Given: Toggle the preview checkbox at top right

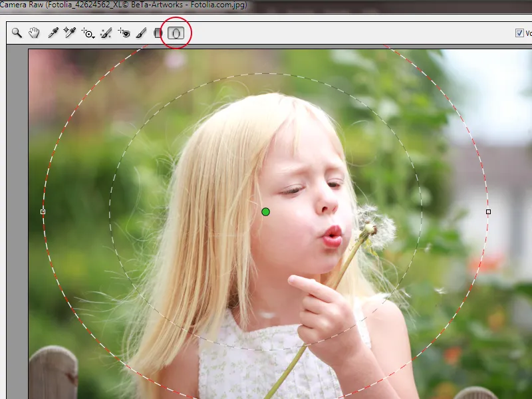Looking at the screenshot, I should tap(519, 33).
